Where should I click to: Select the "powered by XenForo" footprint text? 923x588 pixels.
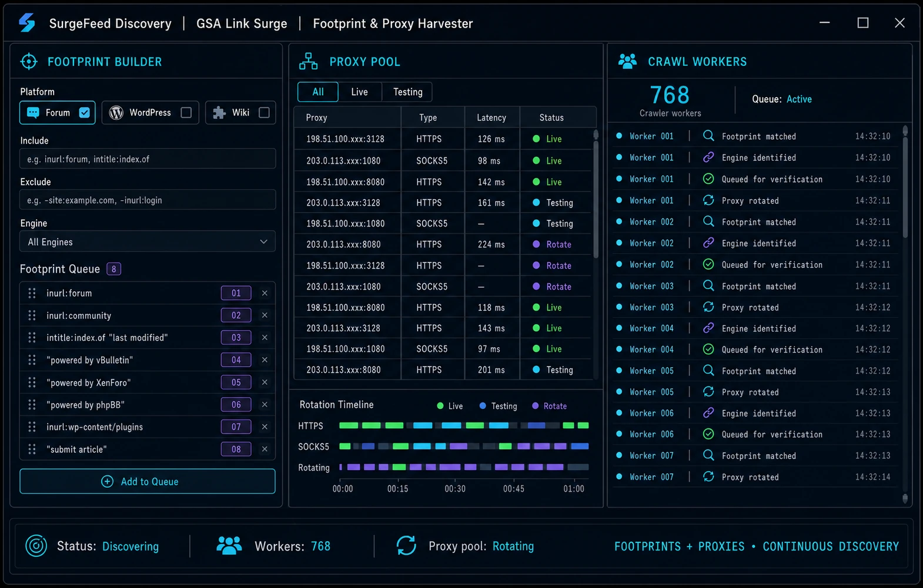tap(89, 382)
